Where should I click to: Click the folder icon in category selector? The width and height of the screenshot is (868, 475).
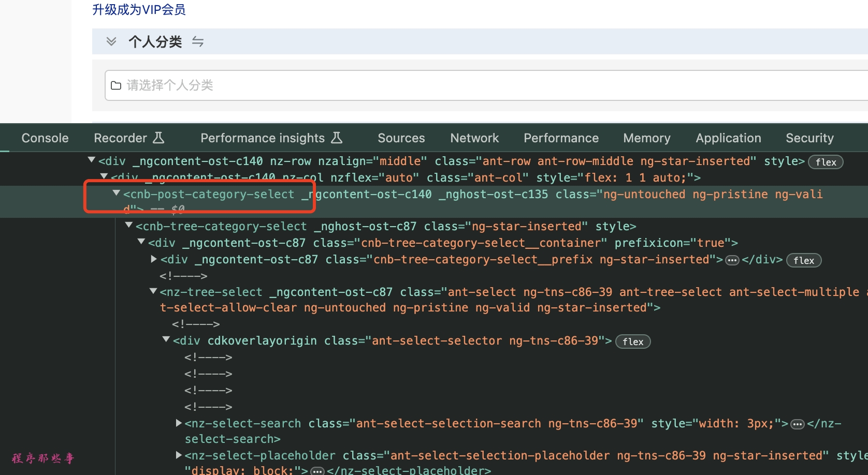pyautogui.click(x=116, y=85)
